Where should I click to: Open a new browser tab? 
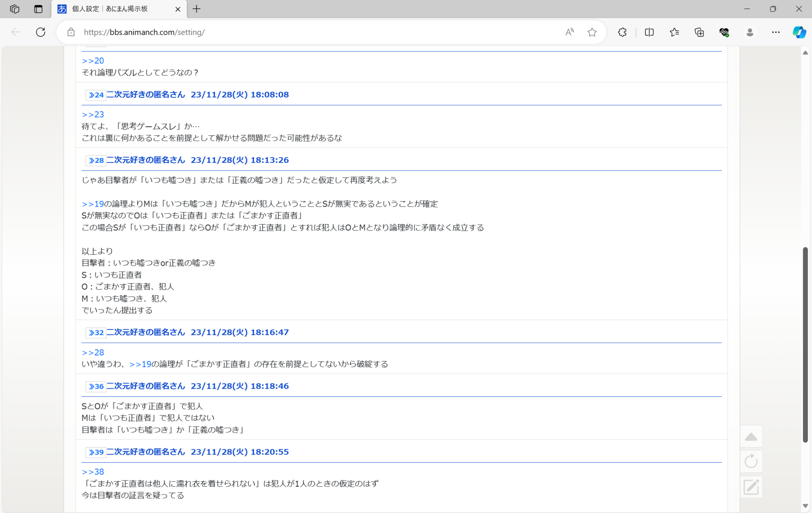coord(197,9)
